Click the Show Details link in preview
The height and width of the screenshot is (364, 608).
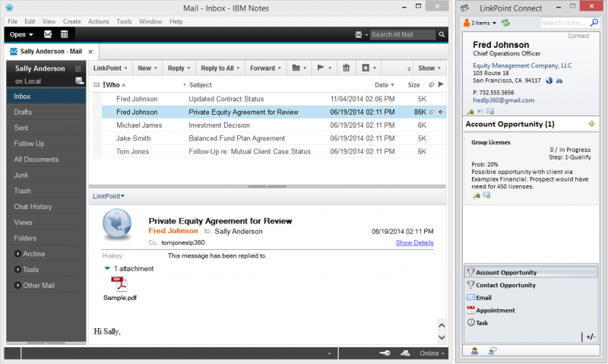pyautogui.click(x=414, y=242)
